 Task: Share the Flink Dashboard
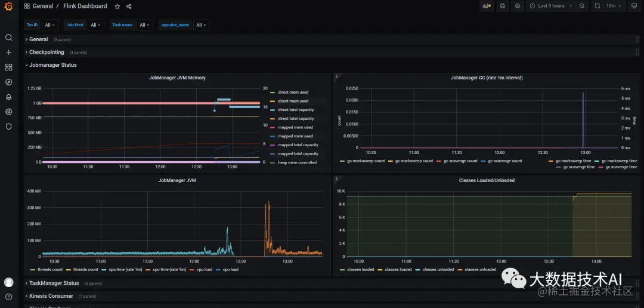pos(129,6)
